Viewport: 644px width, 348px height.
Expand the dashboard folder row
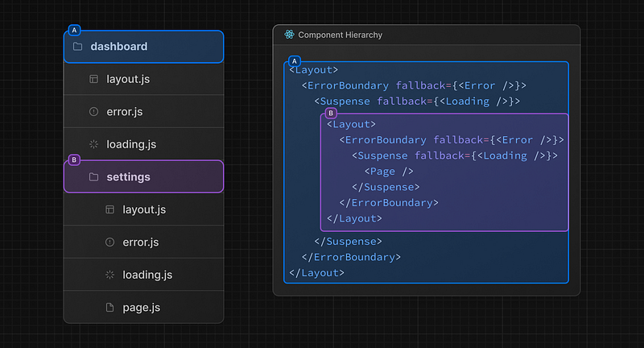click(143, 47)
